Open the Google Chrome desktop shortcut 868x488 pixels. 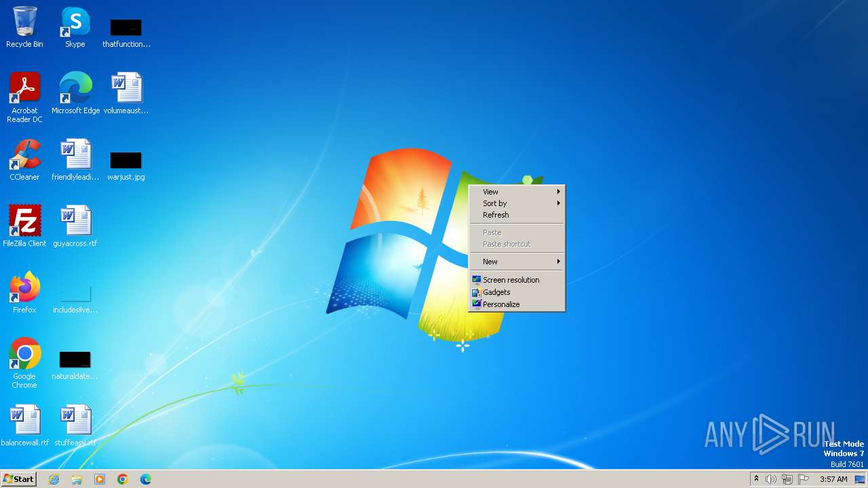(24, 363)
